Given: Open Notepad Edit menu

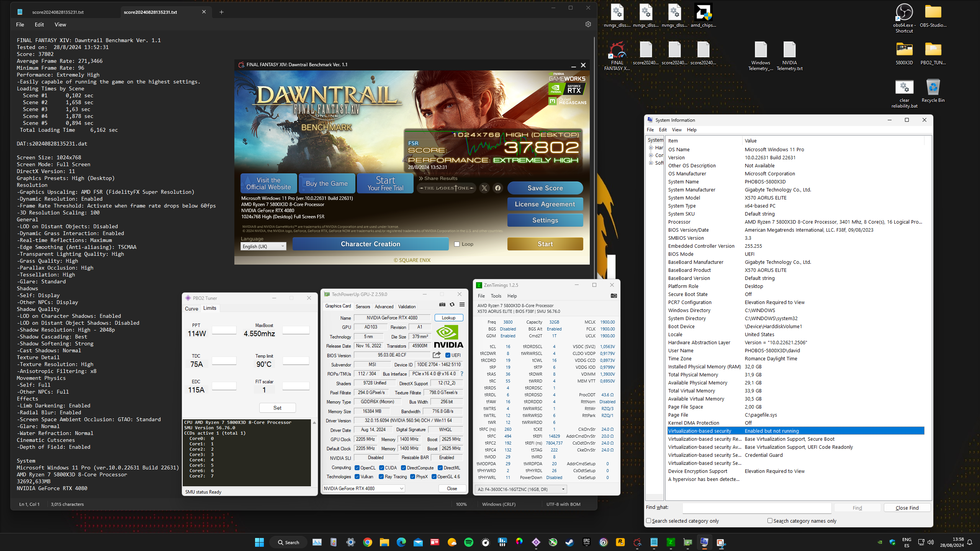Looking at the screenshot, I should tap(39, 25).
